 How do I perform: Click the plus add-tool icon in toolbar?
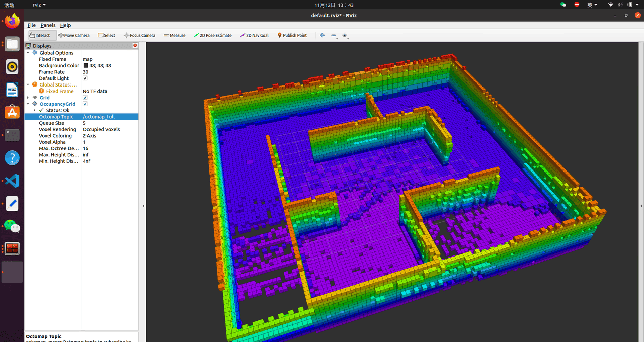click(323, 35)
